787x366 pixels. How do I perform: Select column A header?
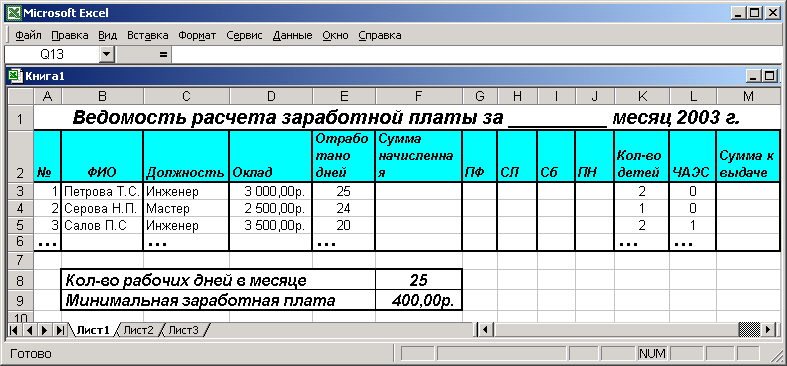(47, 96)
